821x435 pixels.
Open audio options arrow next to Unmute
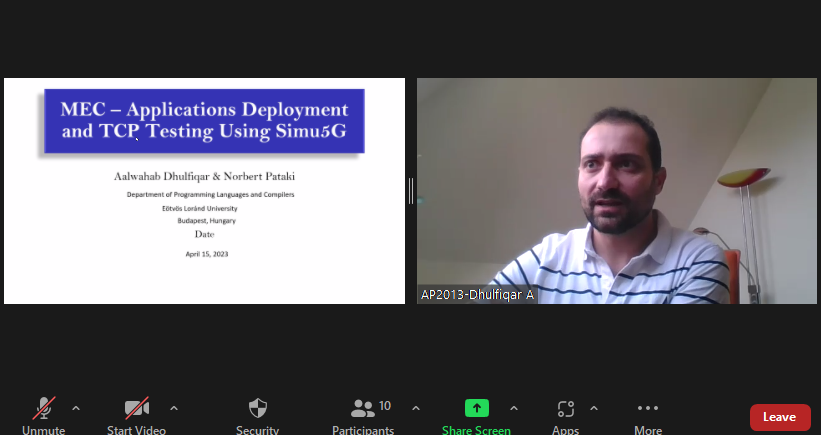76,408
